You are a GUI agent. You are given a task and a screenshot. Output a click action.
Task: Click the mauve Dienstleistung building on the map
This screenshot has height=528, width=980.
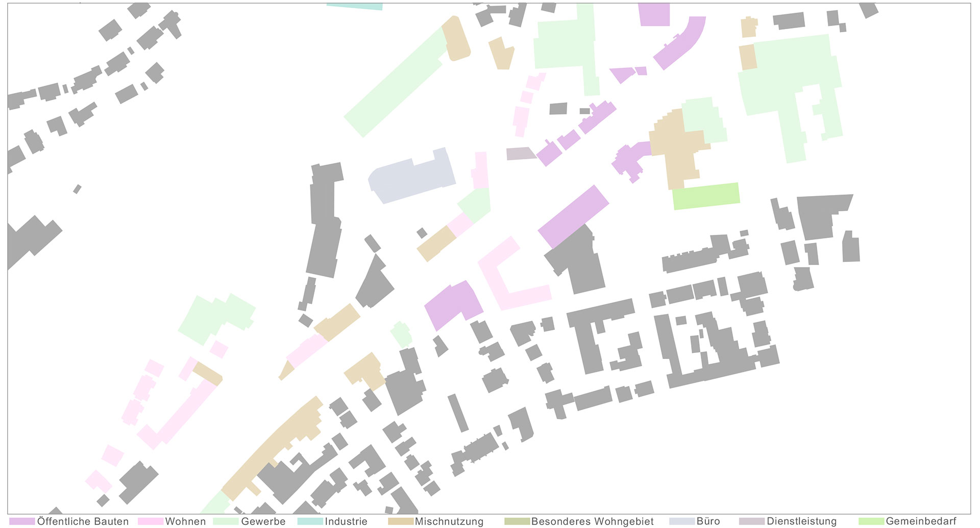coord(521,153)
